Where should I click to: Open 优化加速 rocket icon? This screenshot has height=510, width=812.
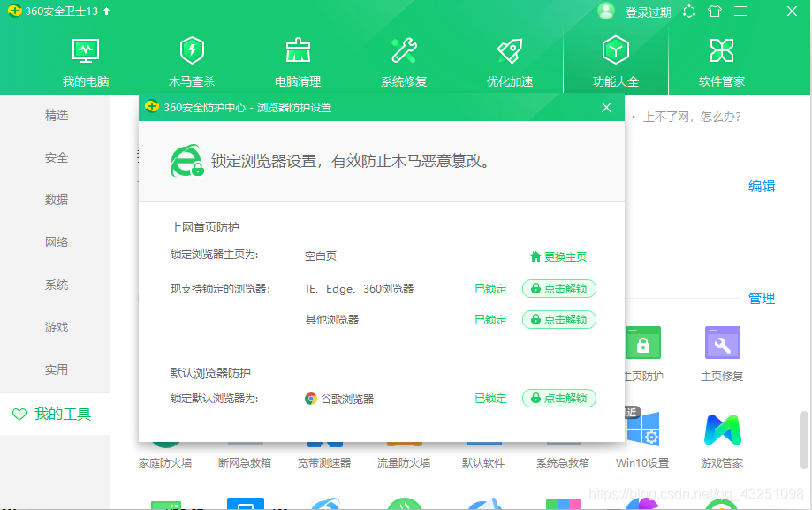(510, 50)
